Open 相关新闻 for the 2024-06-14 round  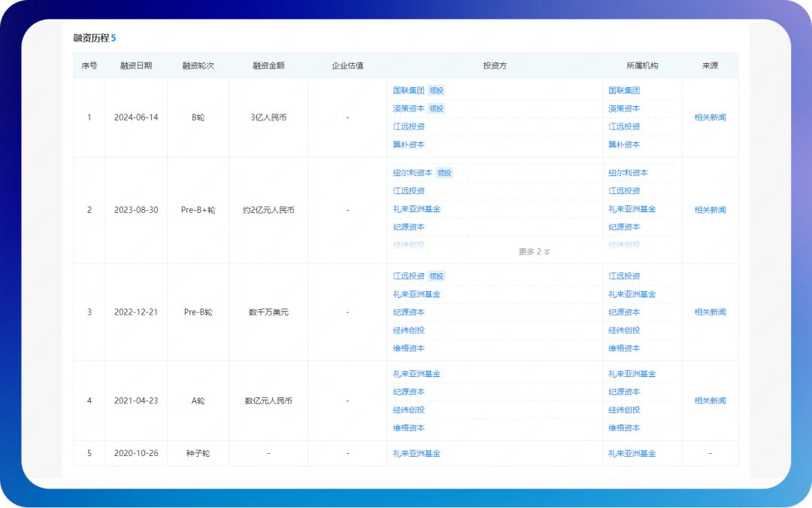[710, 117]
